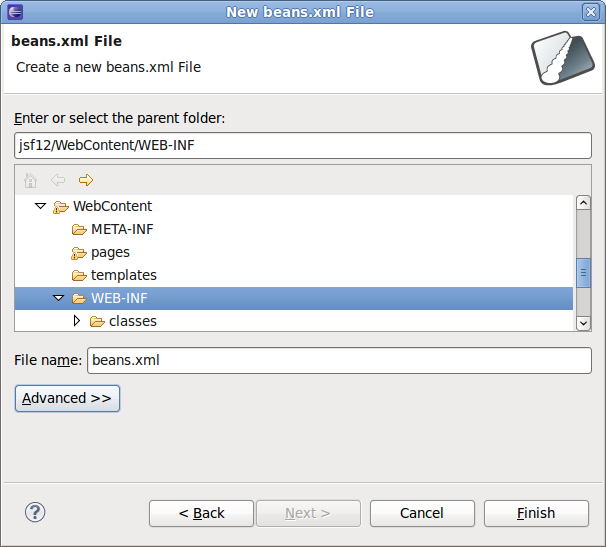Collapse the WebContent tree node
Image resolution: width=606 pixels, height=547 pixels.
coord(41,206)
